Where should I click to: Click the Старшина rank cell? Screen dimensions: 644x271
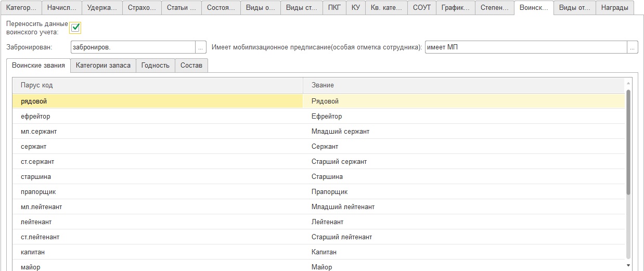[463, 177]
